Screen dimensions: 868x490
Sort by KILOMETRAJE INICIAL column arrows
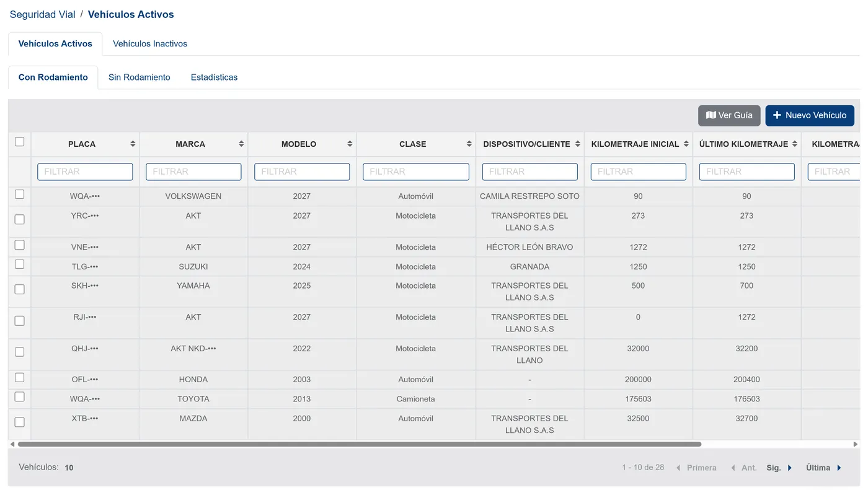(x=686, y=144)
